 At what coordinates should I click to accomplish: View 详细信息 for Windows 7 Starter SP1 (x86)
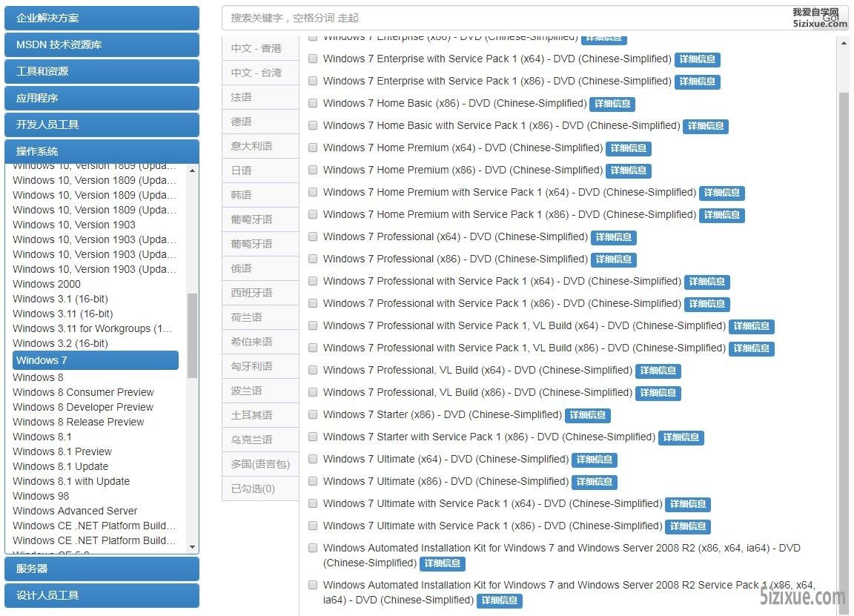tap(681, 437)
